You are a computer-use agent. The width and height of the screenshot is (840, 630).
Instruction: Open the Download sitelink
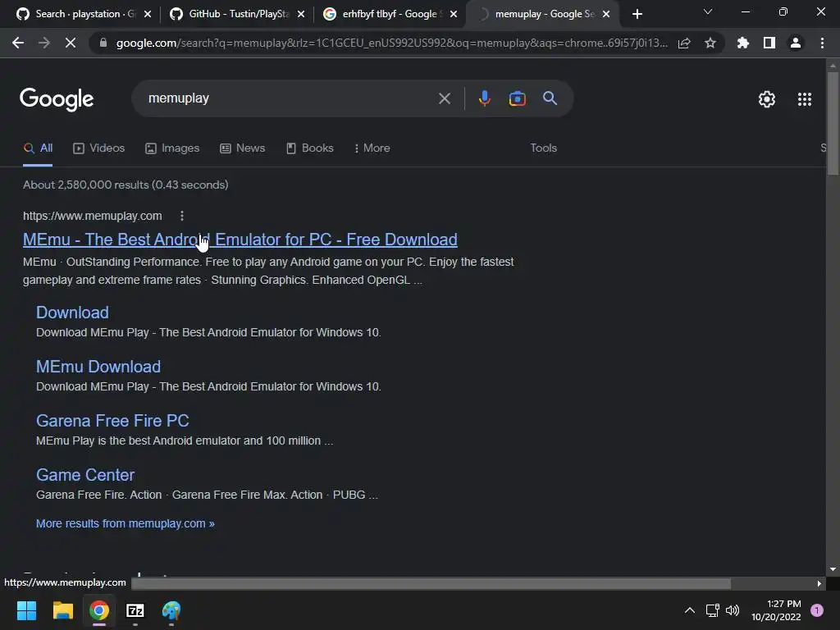coord(72,313)
